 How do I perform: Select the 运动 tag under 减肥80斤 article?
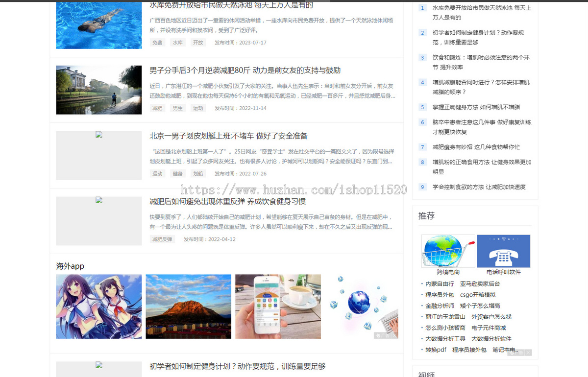(x=198, y=108)
